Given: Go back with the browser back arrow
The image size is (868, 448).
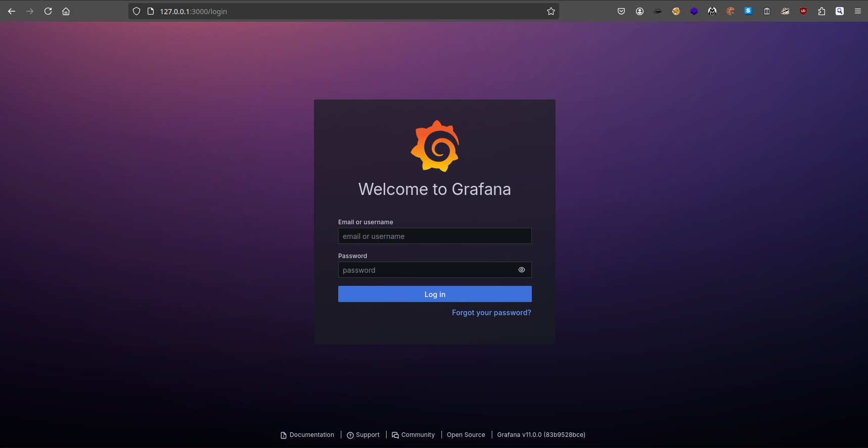Looking at the screenshot, I should coord(12,11).
